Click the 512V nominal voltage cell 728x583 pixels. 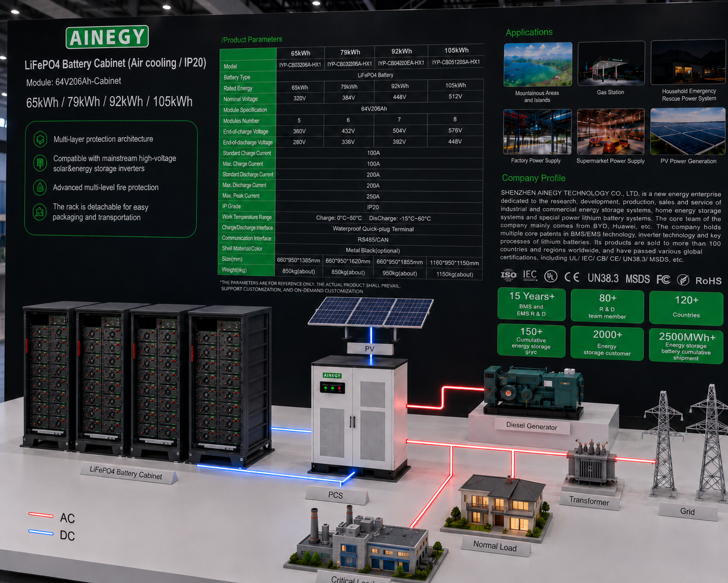(x=455, y=96)
